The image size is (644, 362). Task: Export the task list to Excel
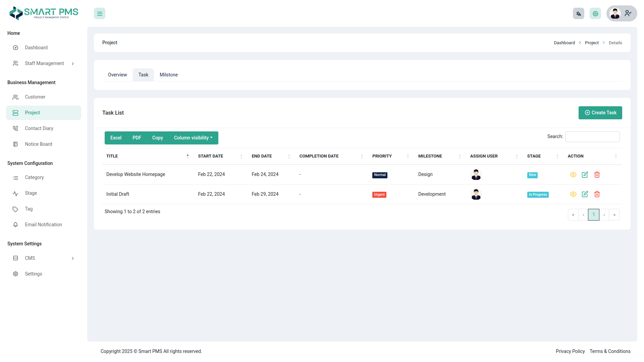click(x=116, y=138)
